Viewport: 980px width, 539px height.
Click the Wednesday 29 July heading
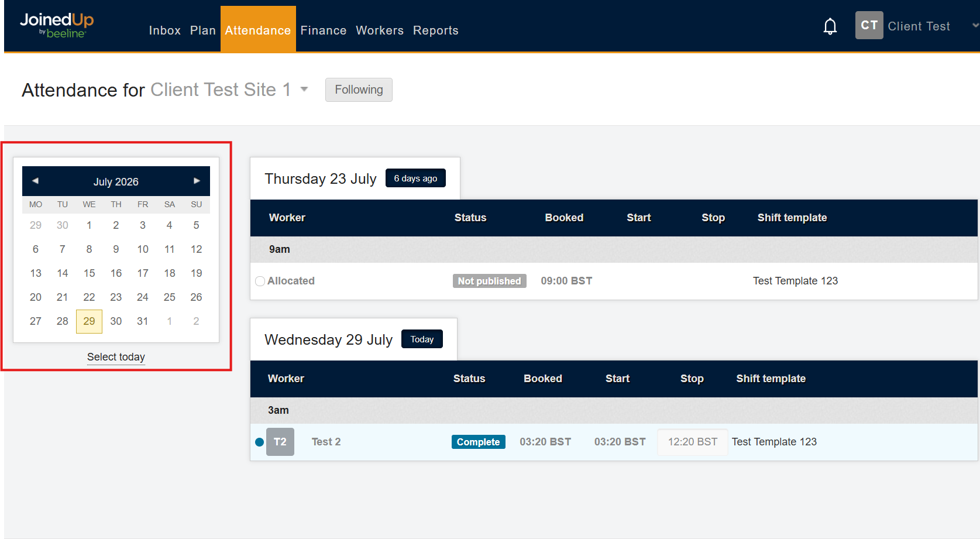point(328,340)
